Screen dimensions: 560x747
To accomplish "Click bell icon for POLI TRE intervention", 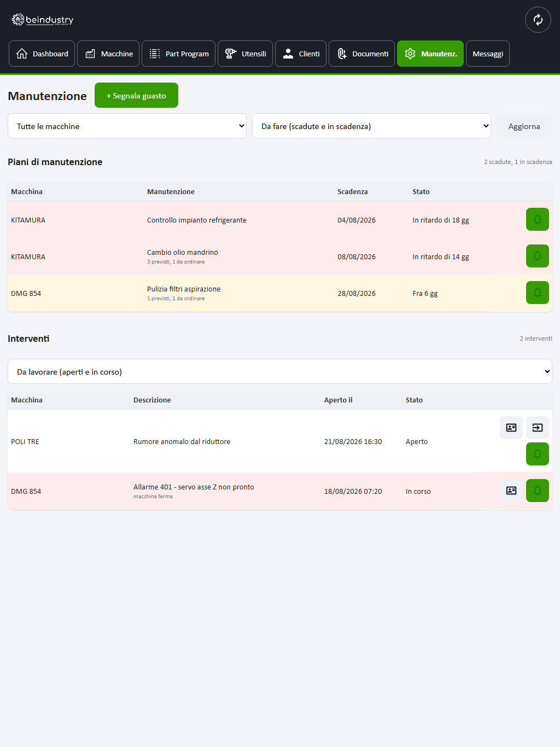I will (x=538, y=454).
